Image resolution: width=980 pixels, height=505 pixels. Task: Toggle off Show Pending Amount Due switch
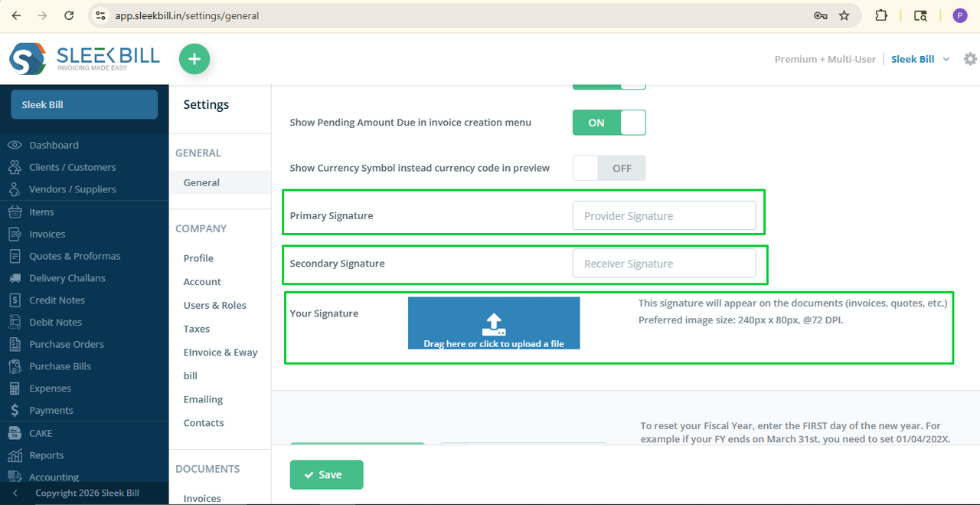click(609, 123)
